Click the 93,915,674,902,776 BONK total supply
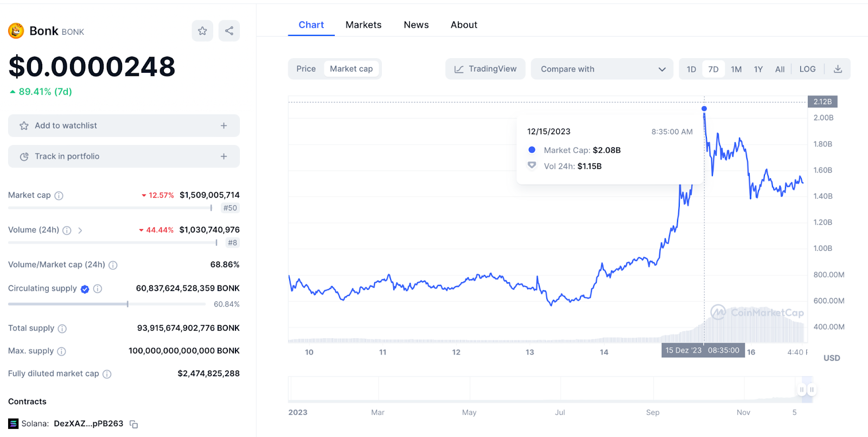 point(188,328)
